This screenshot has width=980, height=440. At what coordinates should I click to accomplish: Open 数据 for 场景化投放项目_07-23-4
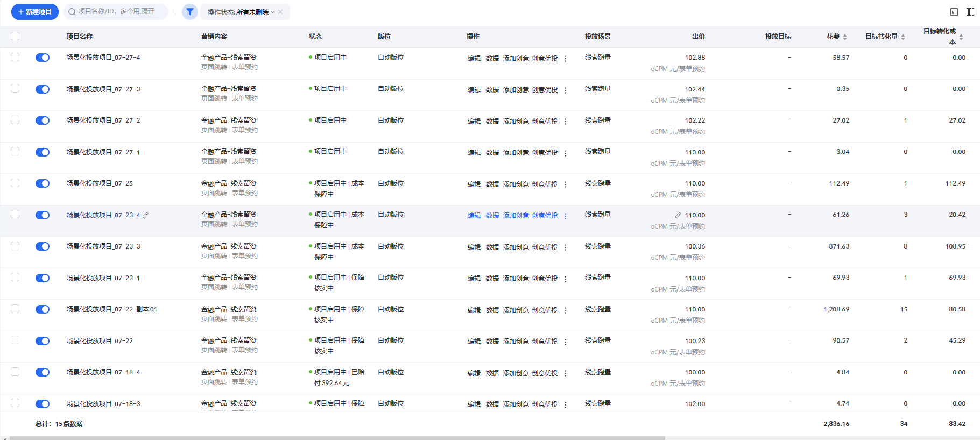tap(492, 216)
